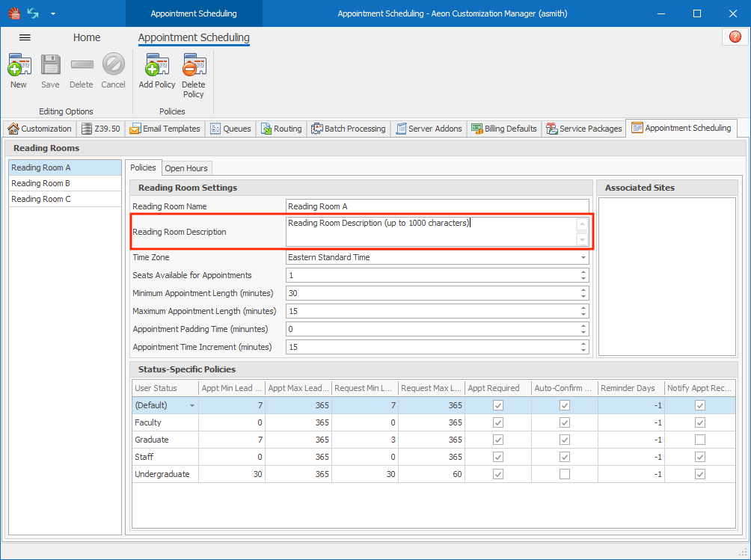Open the Email Templates tab

click(165, 129)
